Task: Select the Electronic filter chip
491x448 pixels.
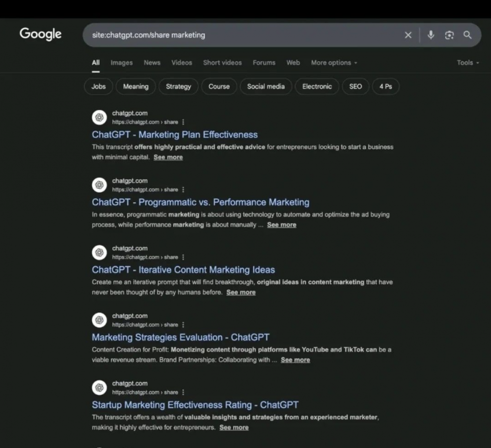Action: point(317,86)
